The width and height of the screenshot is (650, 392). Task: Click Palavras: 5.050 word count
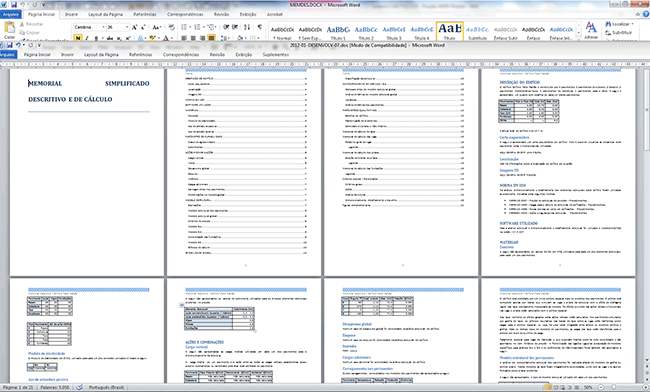(x=55, y=387)
